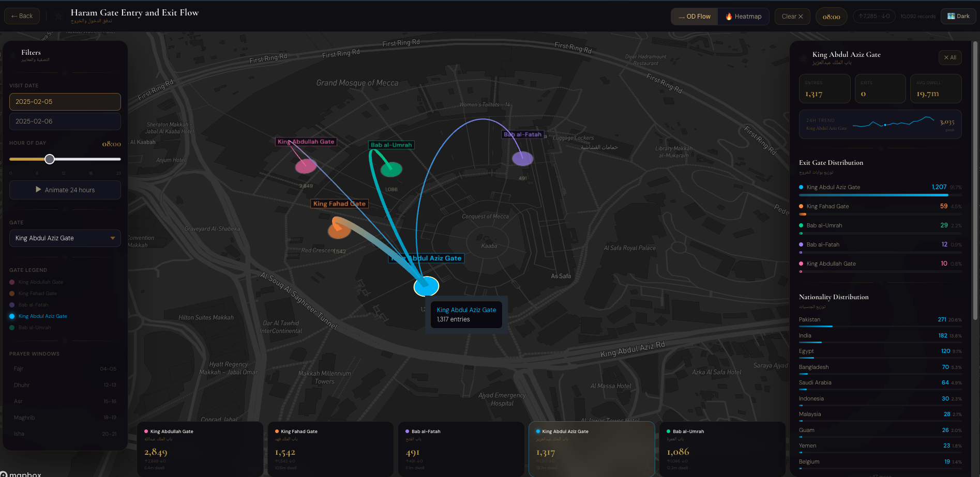Select the Asr prayer window

coord(65,401)
